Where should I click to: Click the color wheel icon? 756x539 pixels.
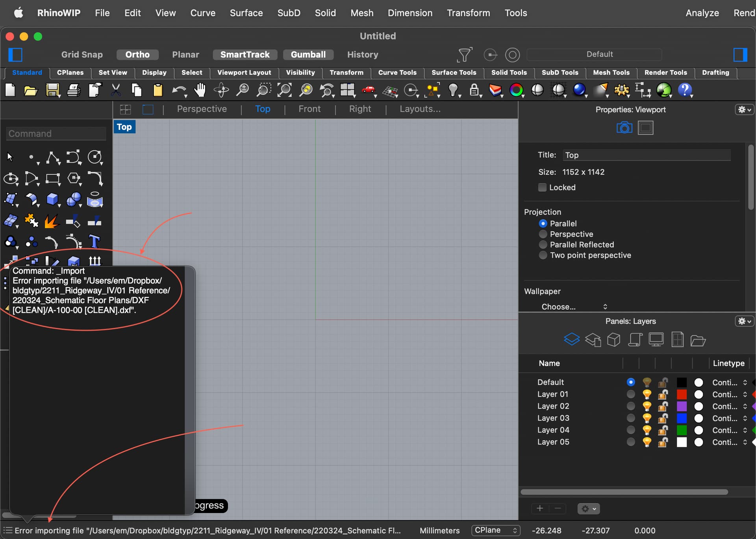coord(516,90)
